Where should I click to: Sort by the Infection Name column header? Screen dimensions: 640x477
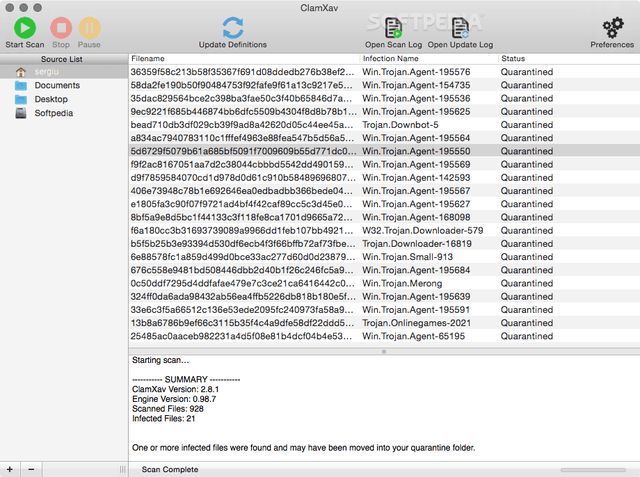pos(429,58)
